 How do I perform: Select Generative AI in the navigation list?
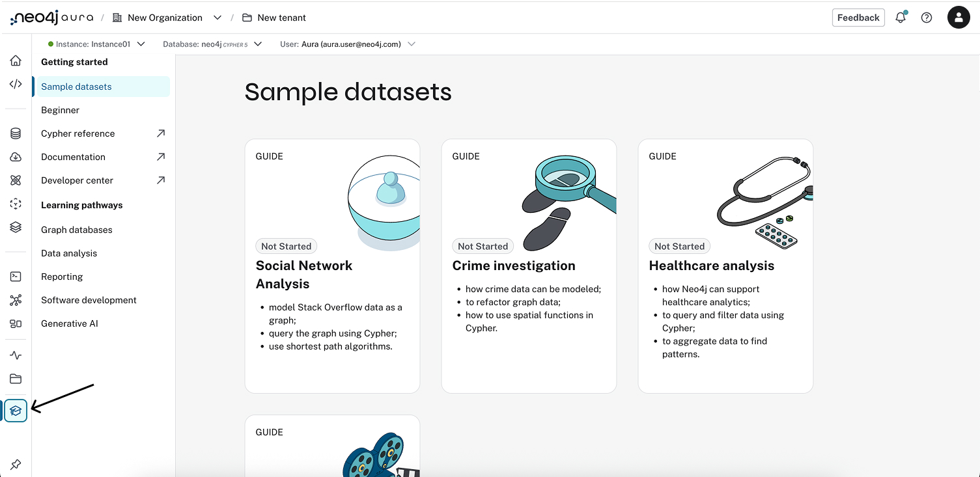pyautogui.click(x=69, y=323)
